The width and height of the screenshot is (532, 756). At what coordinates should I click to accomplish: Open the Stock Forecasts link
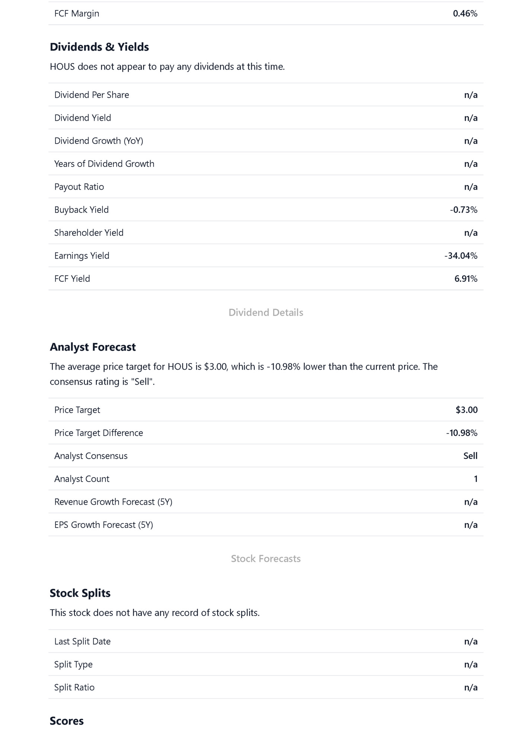point(266,558)
